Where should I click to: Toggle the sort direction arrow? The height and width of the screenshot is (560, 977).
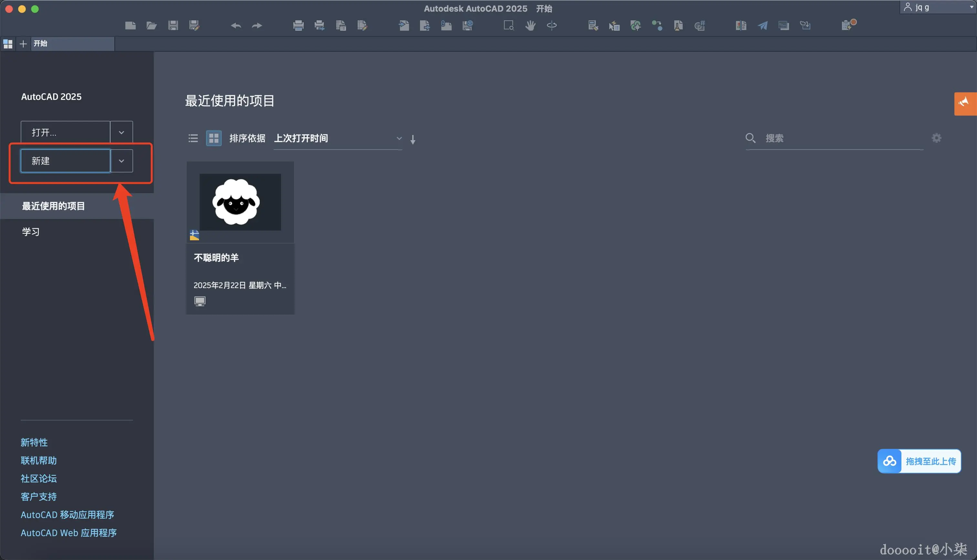[413, 139]
